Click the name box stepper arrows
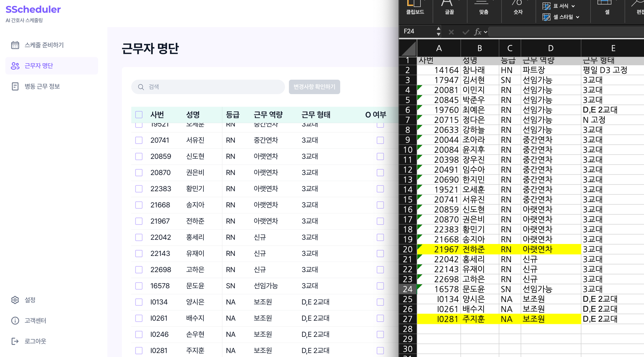This screenshot has width=644, height=357. pos(438,31)
